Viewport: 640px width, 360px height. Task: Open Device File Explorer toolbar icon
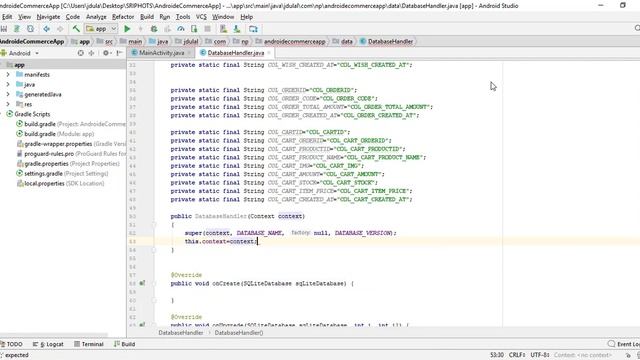click(x=253, y=29)
